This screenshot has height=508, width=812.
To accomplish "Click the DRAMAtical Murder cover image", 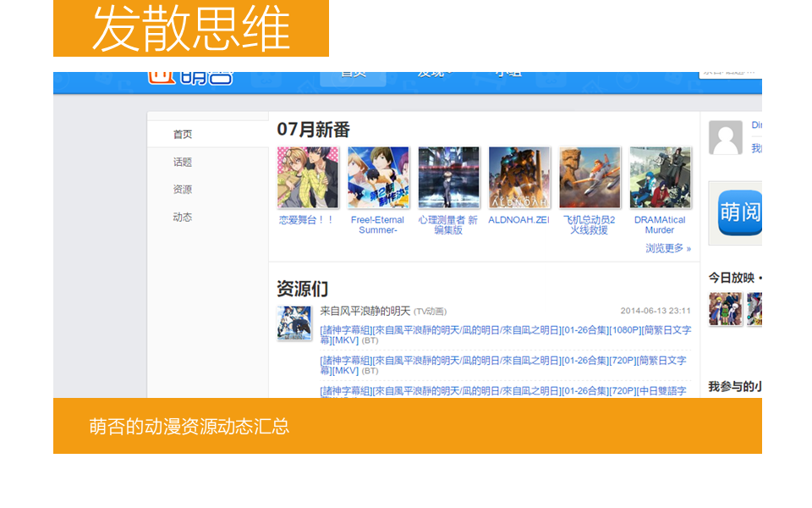I will click(660, 178).
